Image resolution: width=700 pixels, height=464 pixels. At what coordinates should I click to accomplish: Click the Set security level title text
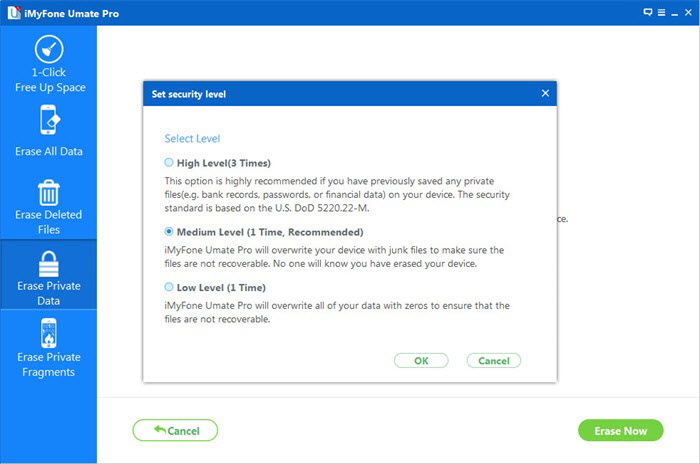(188, 94)
